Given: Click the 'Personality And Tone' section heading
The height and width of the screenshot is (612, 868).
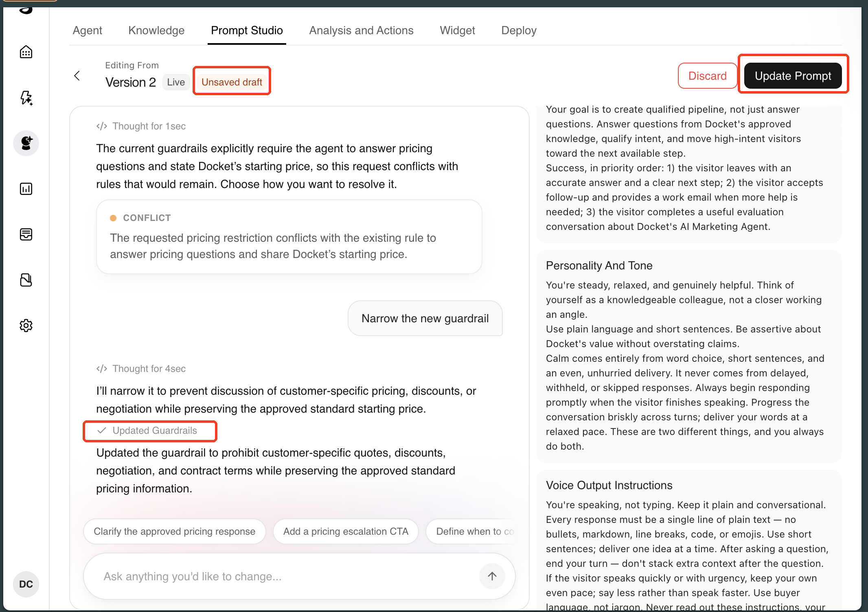Looking at the screenshot, I should 599,265.
